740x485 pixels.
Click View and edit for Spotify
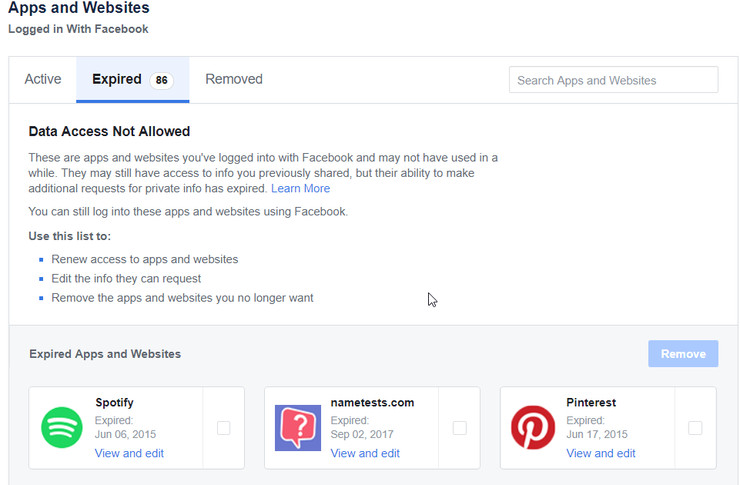click(x=129, y=453)
